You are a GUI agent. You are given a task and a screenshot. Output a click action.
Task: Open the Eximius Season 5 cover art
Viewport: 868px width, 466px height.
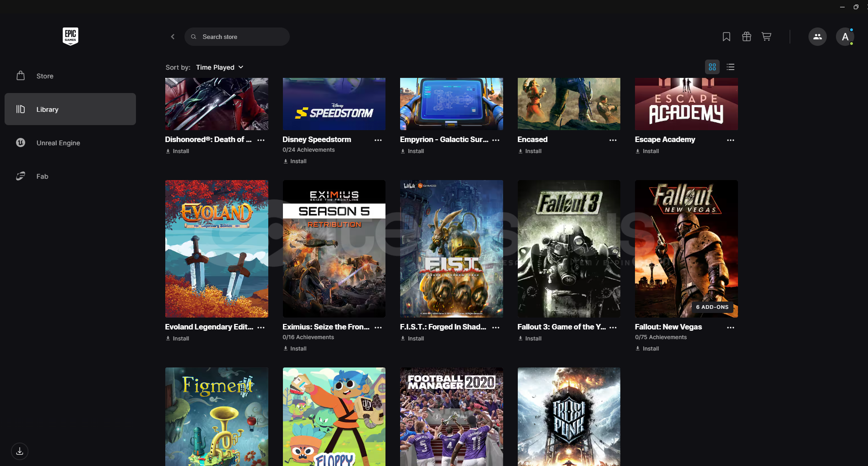click(x=334, y=249)
